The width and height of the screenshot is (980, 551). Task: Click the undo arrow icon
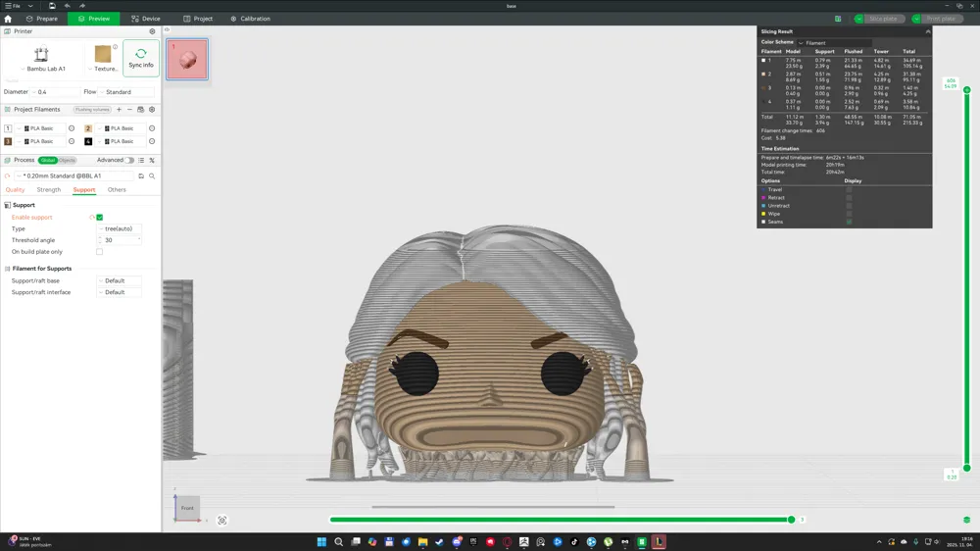coord(67,6)
